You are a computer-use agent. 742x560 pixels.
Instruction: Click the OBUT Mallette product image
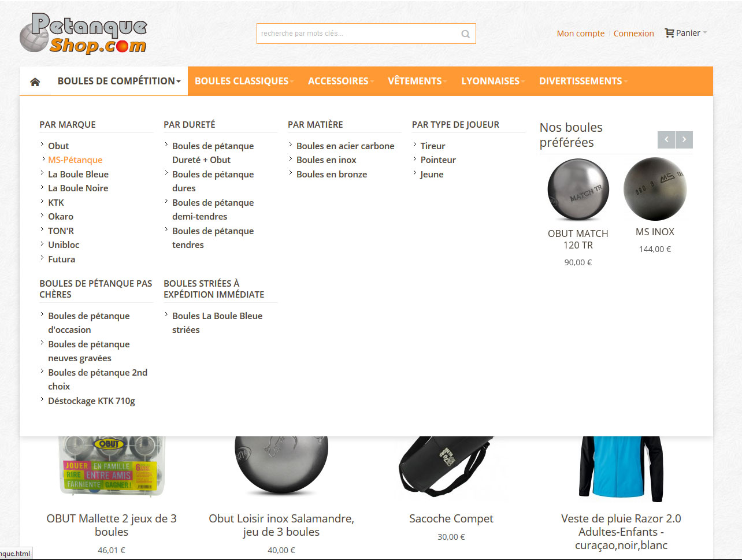pos(112,467)
